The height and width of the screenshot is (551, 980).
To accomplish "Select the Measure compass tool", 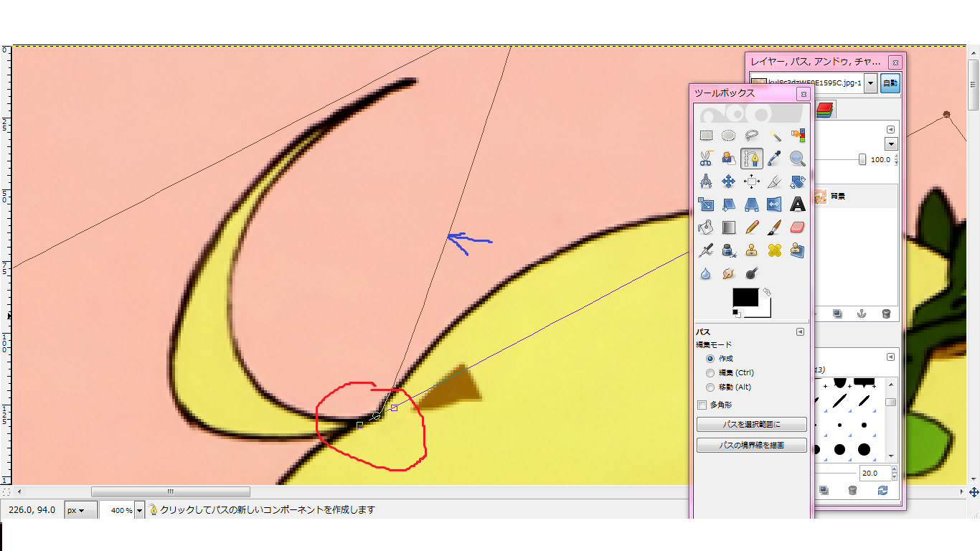I will point(706,182).
